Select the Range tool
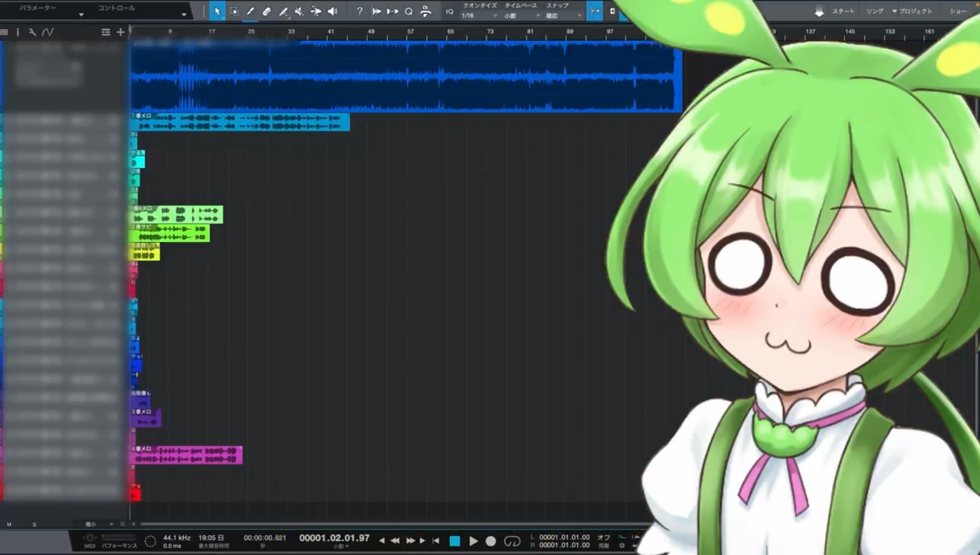Image resolution: width=980 pixels, height=555 pixels. click(x=234, y=11)
